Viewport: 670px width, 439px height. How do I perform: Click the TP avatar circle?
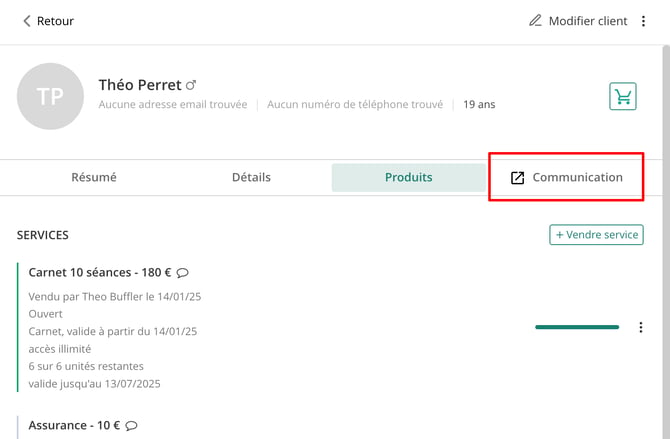pyautogui.click(x=50, y=96)
